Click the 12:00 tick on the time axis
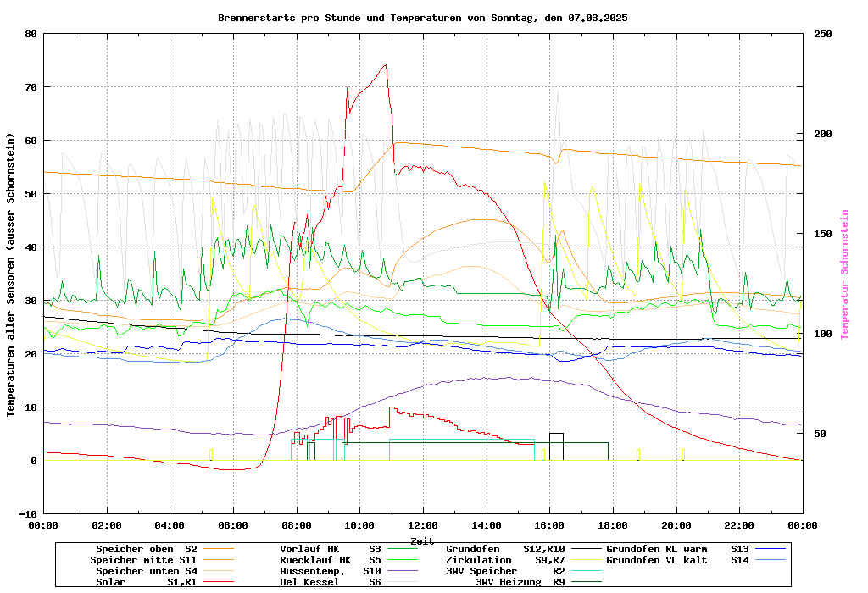868x593 pixels. tap(422, 525)
